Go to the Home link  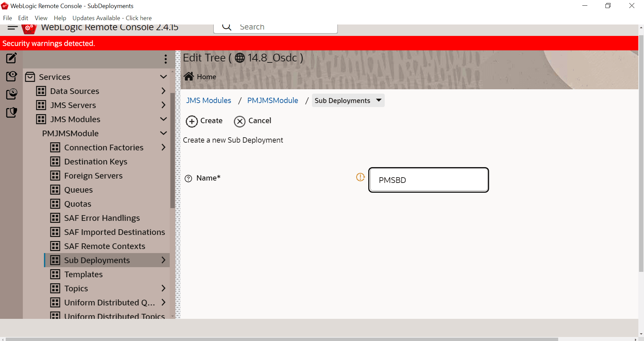pyautogui.click(x=207, y=77)
